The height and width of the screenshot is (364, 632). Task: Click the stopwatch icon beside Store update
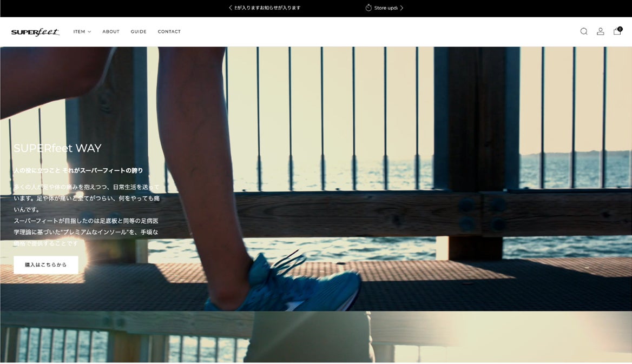(368, 8)
